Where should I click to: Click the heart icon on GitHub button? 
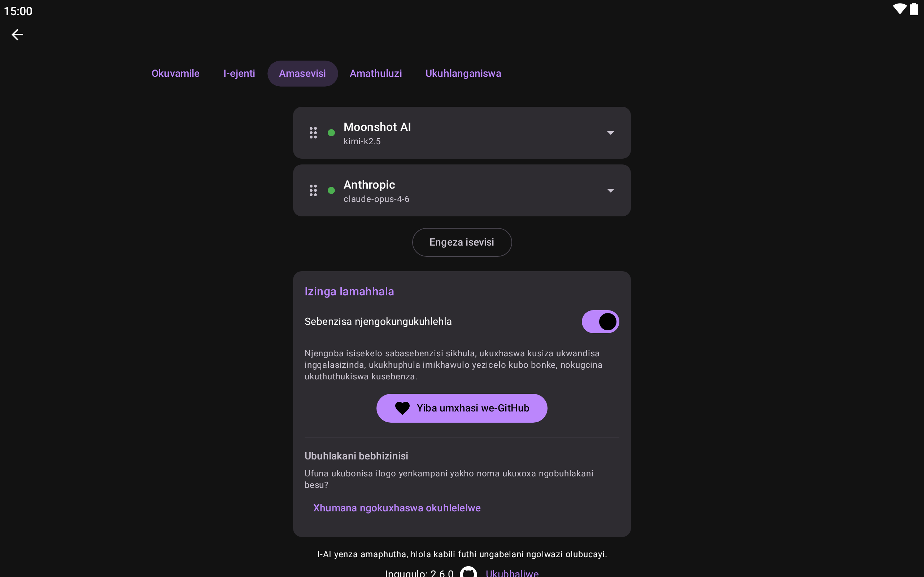402,408
